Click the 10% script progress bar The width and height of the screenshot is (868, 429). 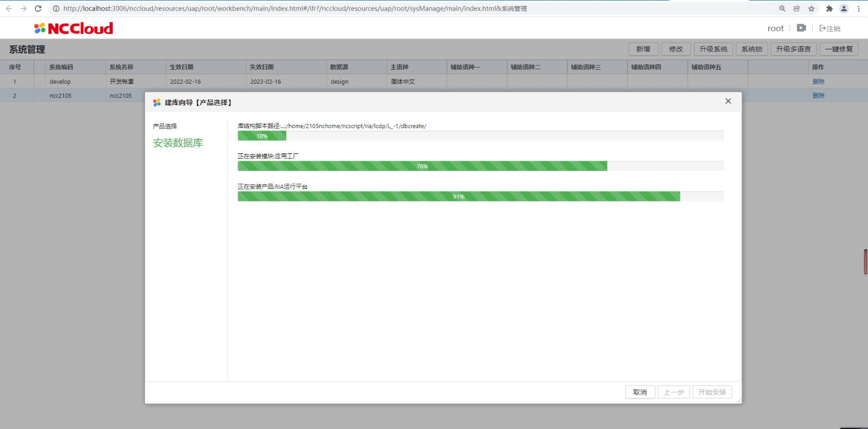(x=480, y=136)
